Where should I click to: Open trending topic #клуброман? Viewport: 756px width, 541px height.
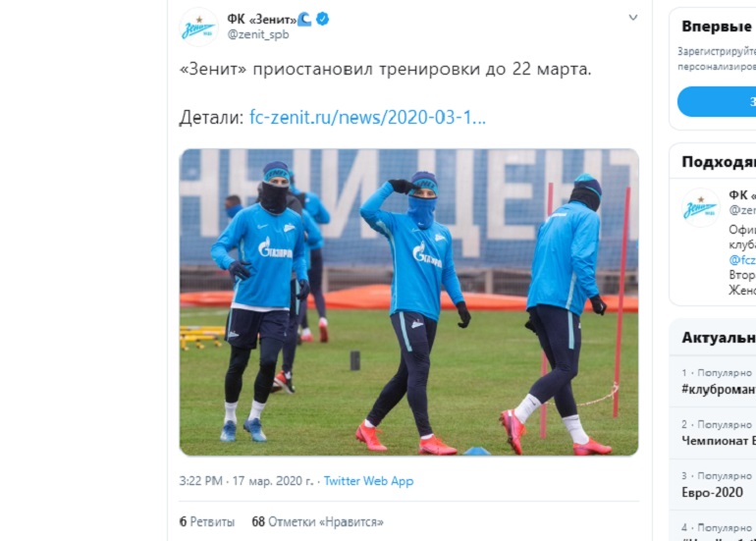719,389
